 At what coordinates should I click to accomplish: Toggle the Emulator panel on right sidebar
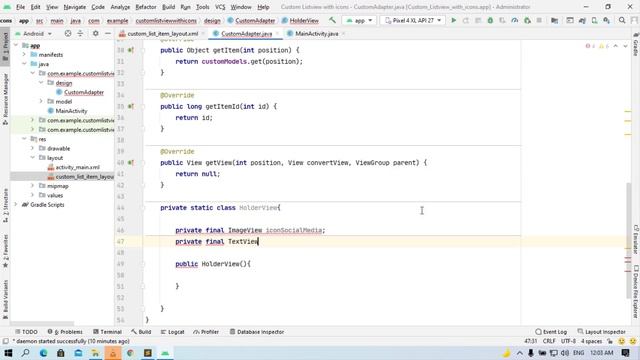(x=636, y=239)
